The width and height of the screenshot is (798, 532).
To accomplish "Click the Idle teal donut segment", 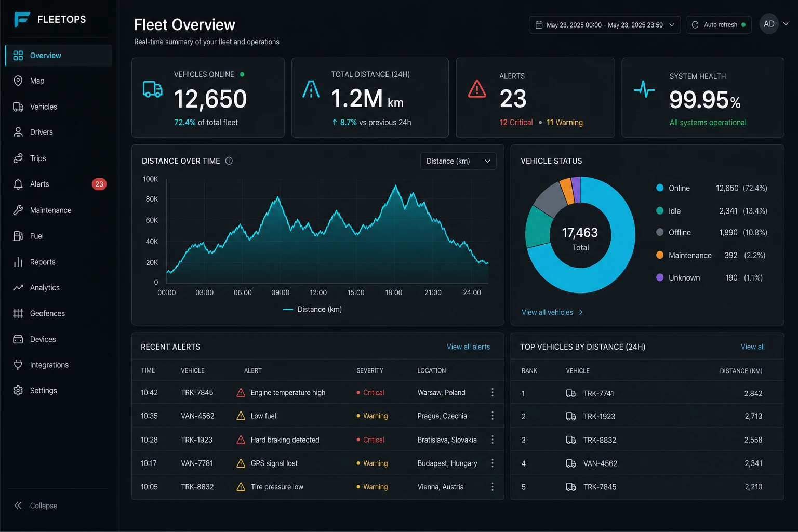I will pos(537,227).
